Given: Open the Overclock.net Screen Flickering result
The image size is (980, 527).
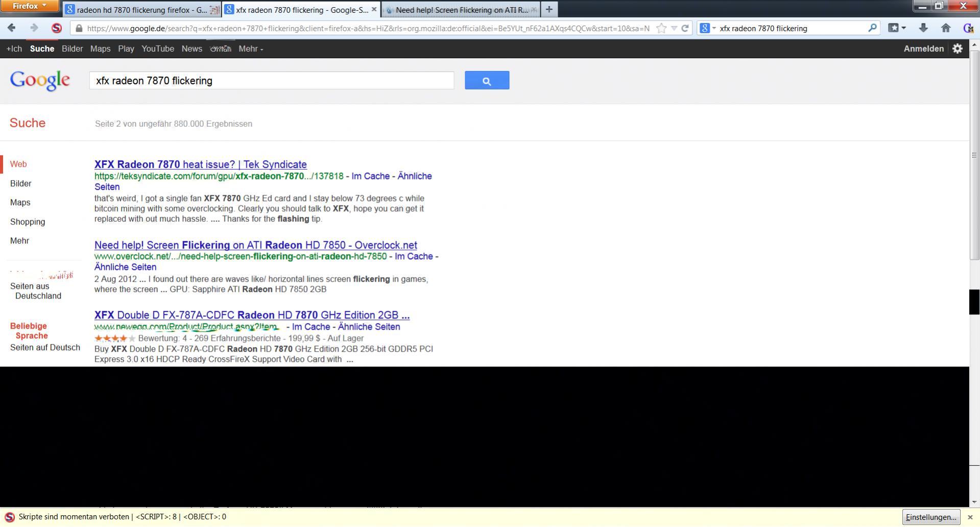Looking at the screenshot, I should (256, 245).
